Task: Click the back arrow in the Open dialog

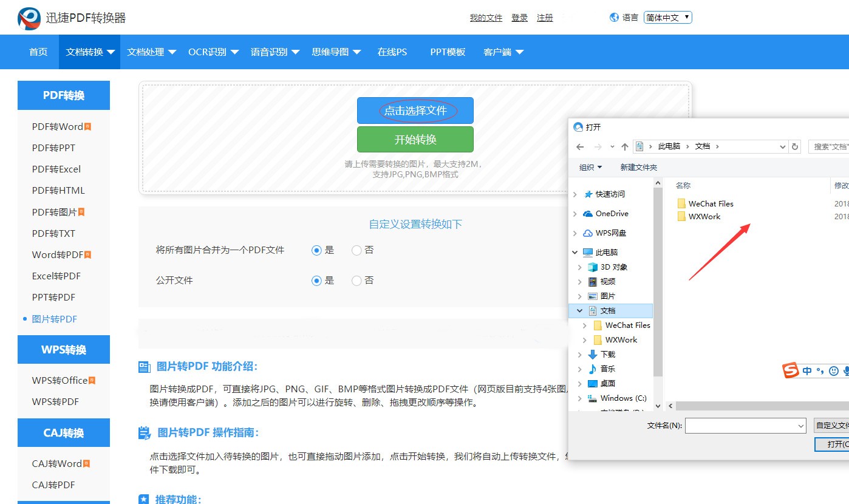Action: pos(580,146)
